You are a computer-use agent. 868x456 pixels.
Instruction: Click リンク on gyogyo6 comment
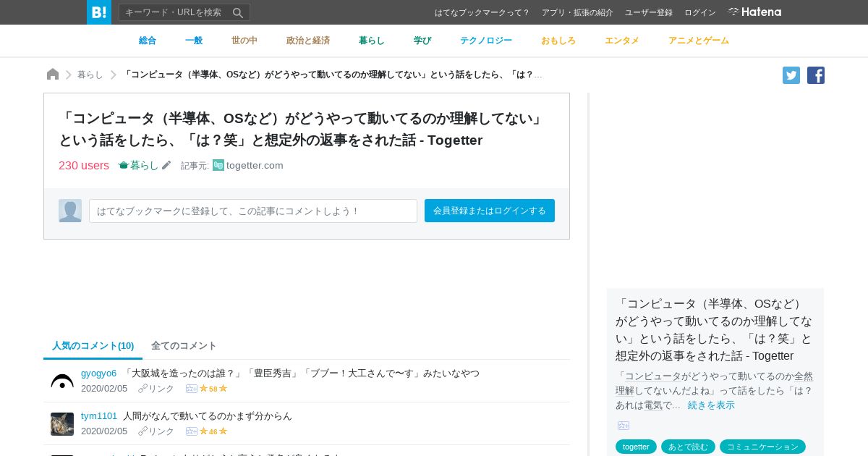156,389
